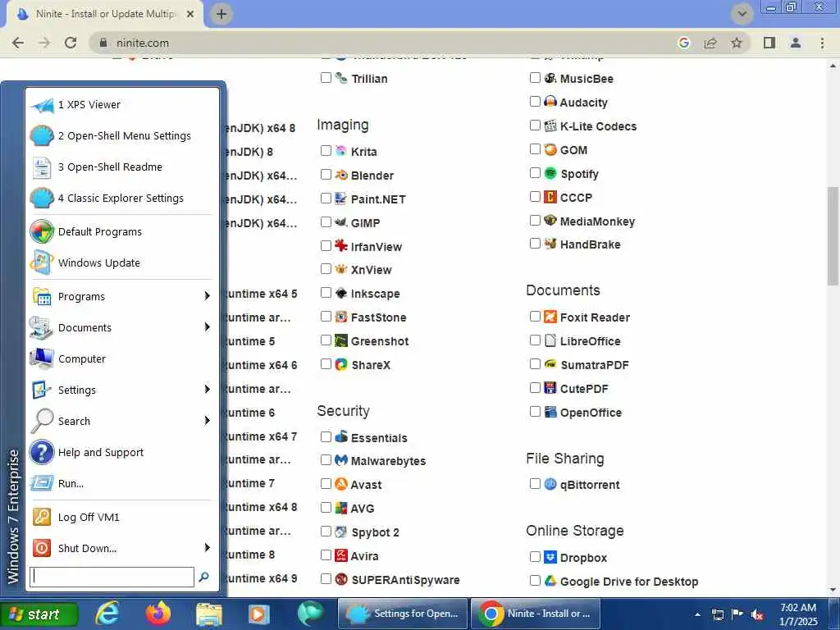Launch Firefox from taskbar
Viewport: 840px width, 630px height.
point(158,614)
